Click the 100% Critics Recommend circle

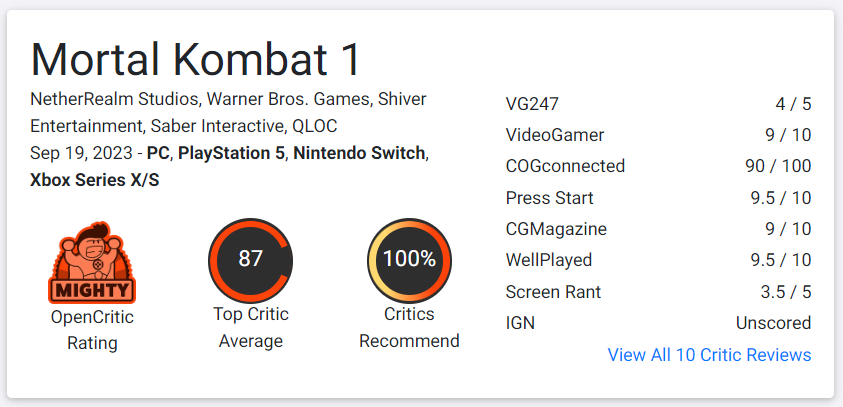[x=409, y=261]
